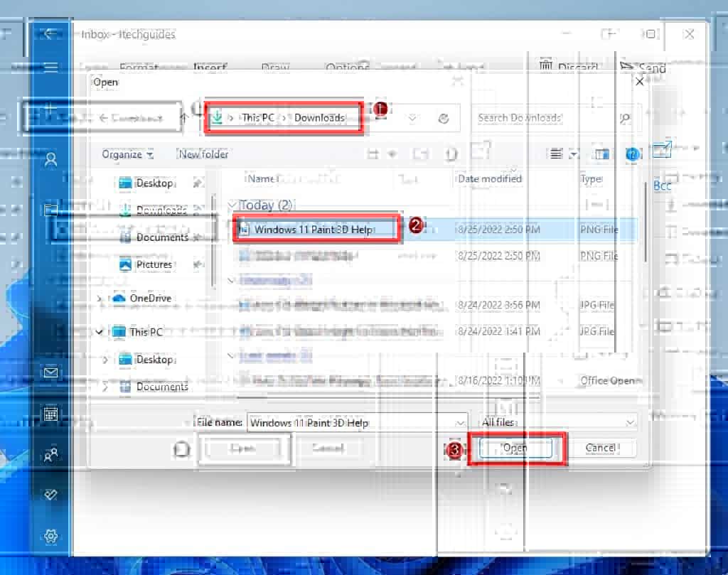Select file Windows 11 Paint 3D Help
The image size is (728, 575).
pyautogui.click(x=314, y=230)
